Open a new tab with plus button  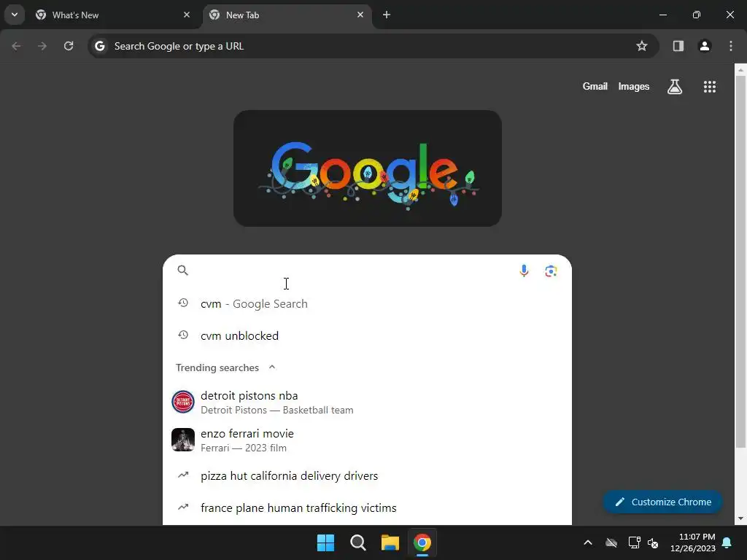click(387, 15)
